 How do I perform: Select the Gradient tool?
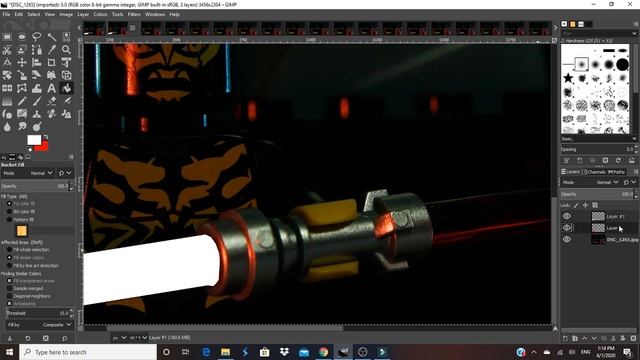pyautogui.click(x=7, y=101)
